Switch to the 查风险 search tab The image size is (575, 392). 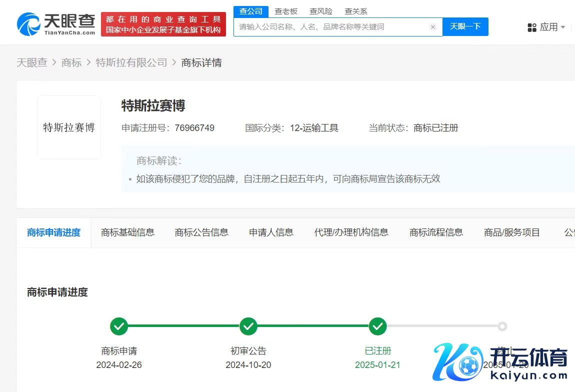pos(321,11)
